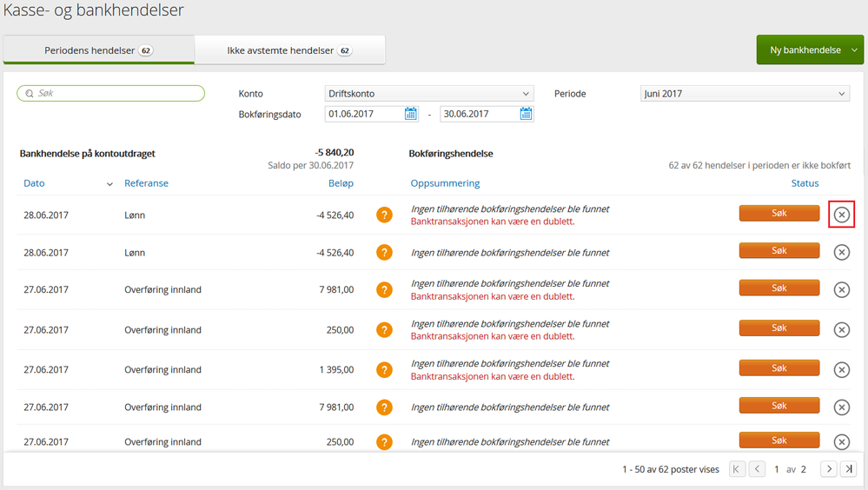Dismiss the first Lønn bank transaction

841,215
